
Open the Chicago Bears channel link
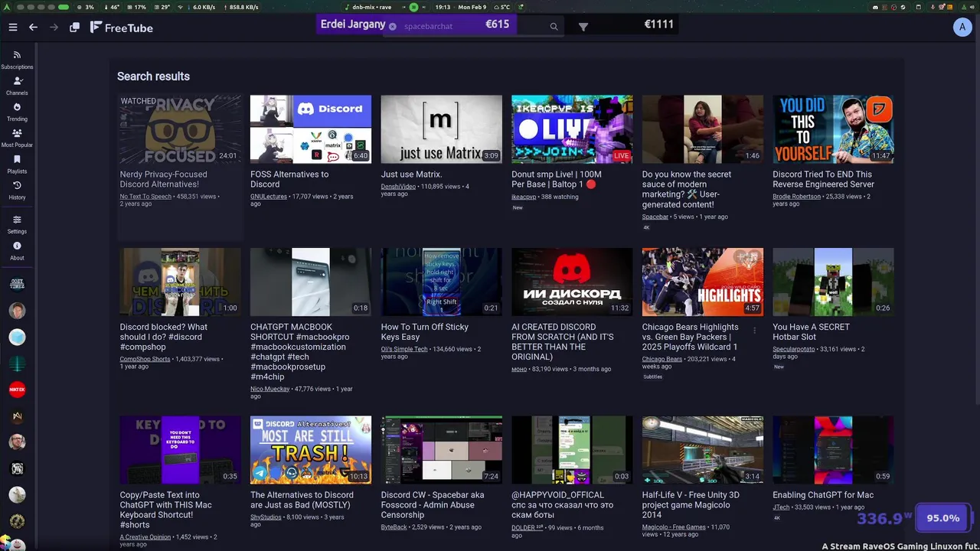click(x=662, y=359)
